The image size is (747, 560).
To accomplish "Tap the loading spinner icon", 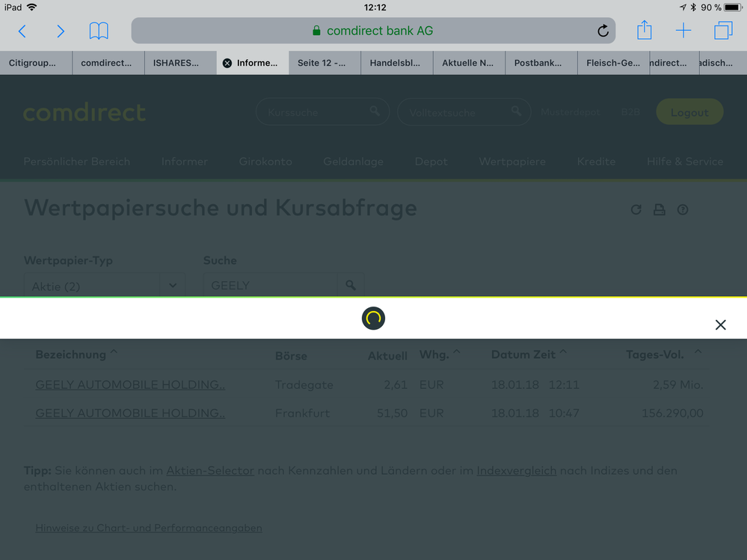I will (373, 318).
